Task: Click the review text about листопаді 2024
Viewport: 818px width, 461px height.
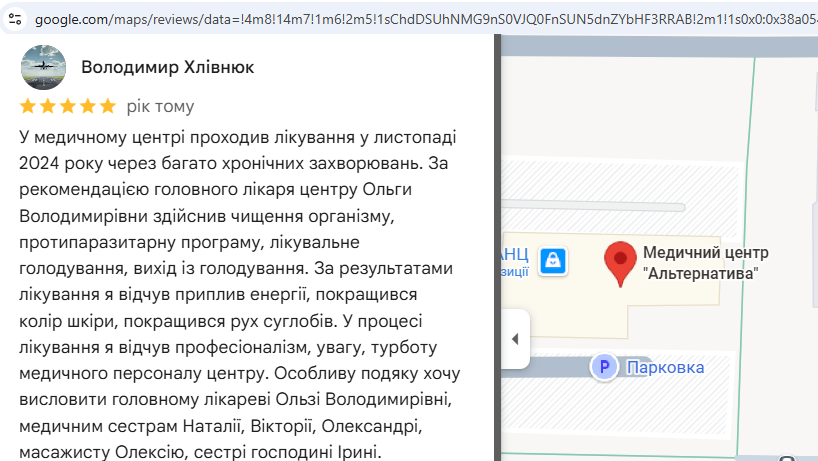Action: tap(240, 295)
